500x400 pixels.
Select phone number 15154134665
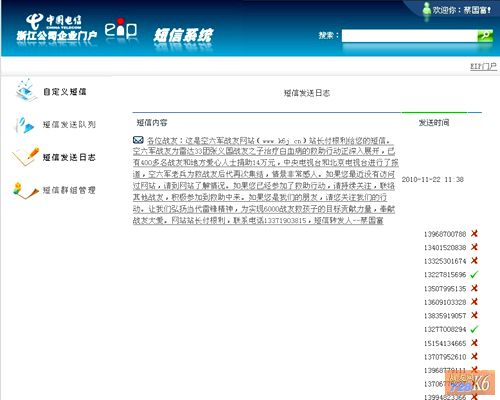click(445, 343)
